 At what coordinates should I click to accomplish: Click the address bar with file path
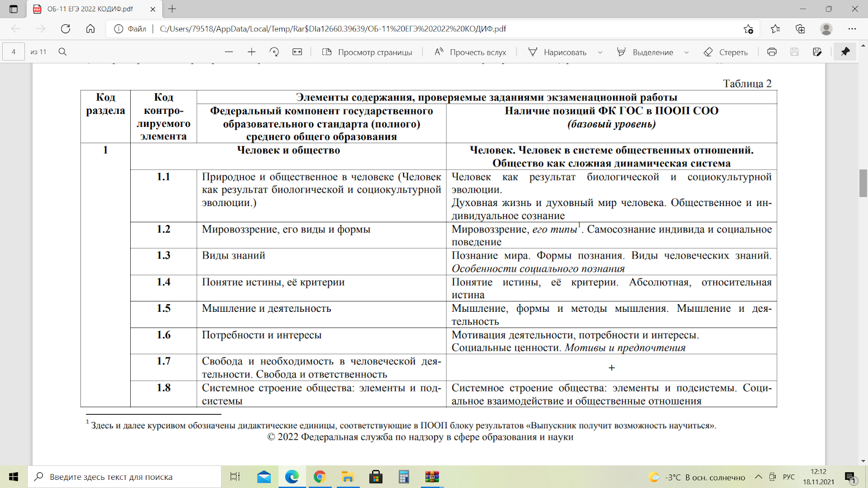[434, 29]
